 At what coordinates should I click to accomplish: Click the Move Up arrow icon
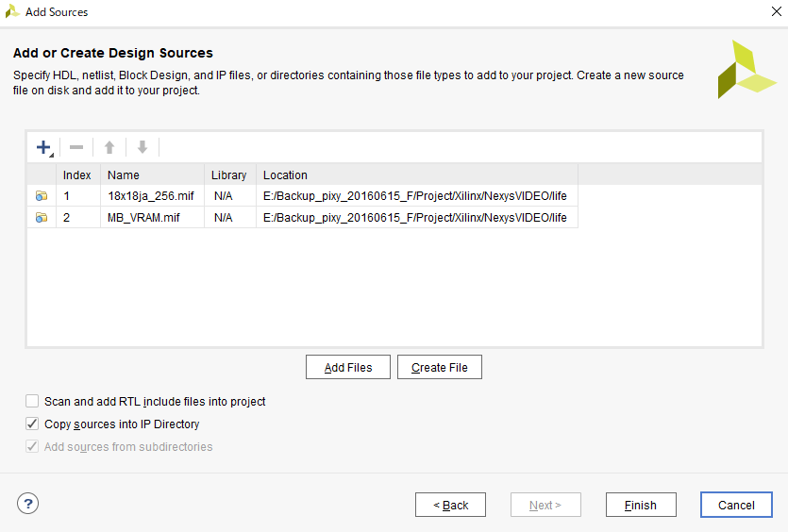tap(109, 147)
